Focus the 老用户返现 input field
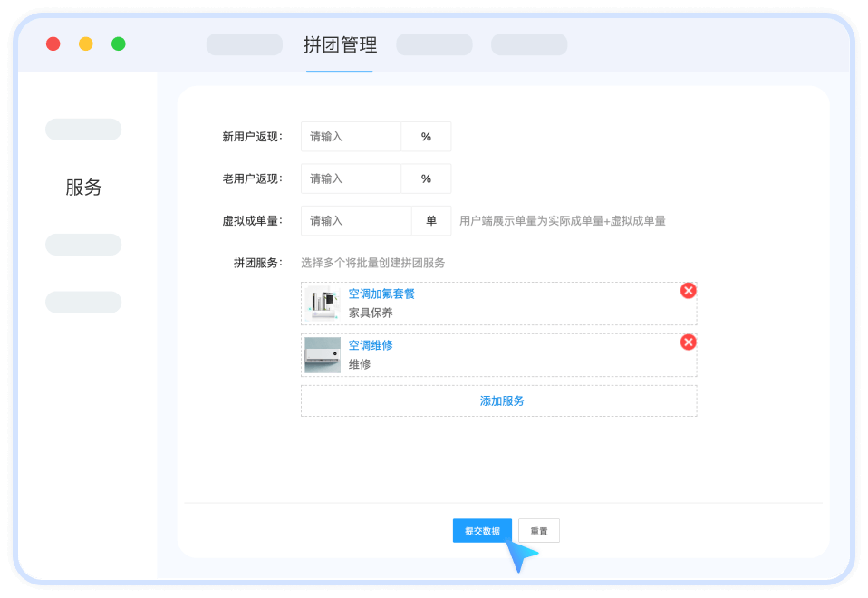This screenshot has width=868, height=598. click(x=352, y=178)
